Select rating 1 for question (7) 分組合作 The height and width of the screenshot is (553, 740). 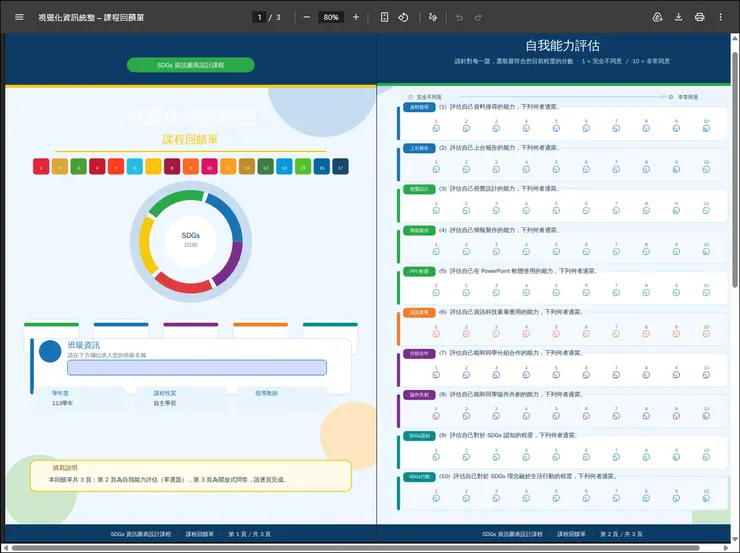click(x=436, y=375)
